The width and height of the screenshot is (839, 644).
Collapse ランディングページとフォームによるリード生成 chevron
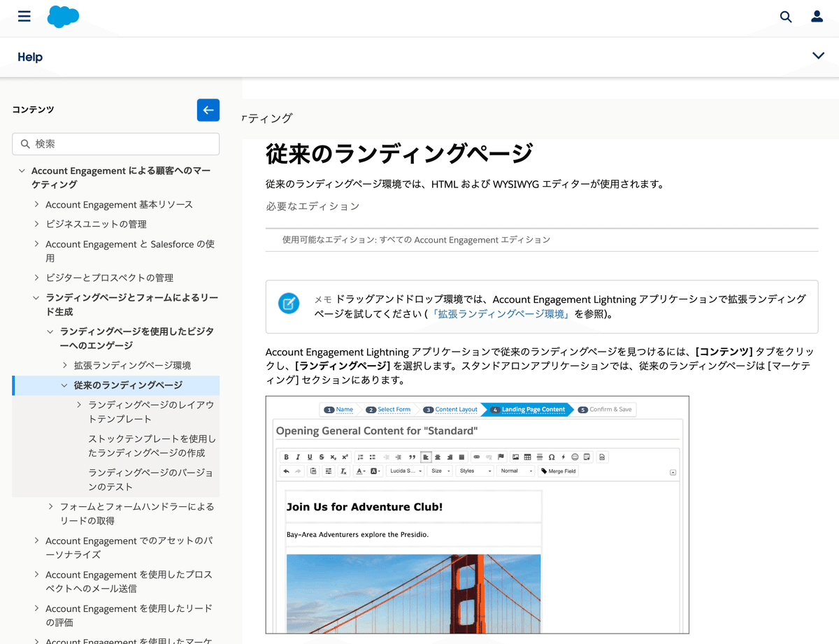coord(36,298)
